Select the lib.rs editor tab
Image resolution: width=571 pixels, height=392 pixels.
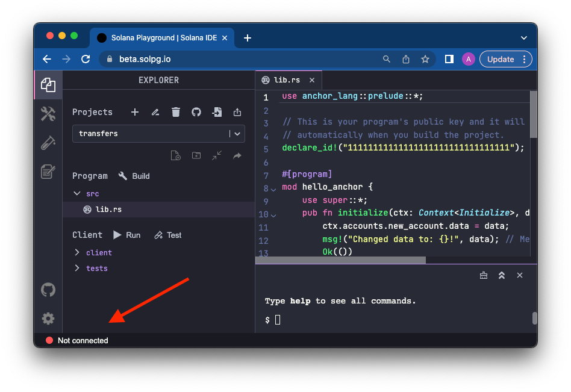pyautogui.click(x=289, y=80)
